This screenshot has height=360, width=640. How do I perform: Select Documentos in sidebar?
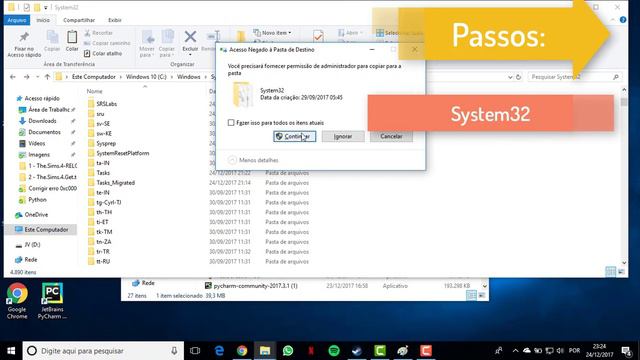[40, 132]
